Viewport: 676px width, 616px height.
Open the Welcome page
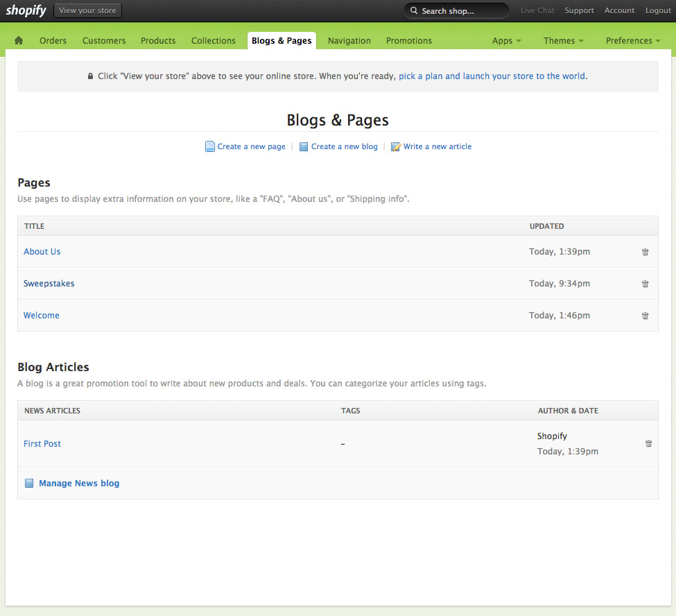click(42, 316)
